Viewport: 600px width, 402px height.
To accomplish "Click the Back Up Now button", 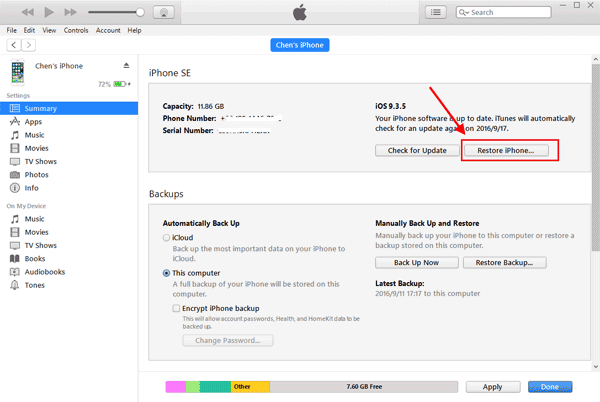I will [416, 262].
